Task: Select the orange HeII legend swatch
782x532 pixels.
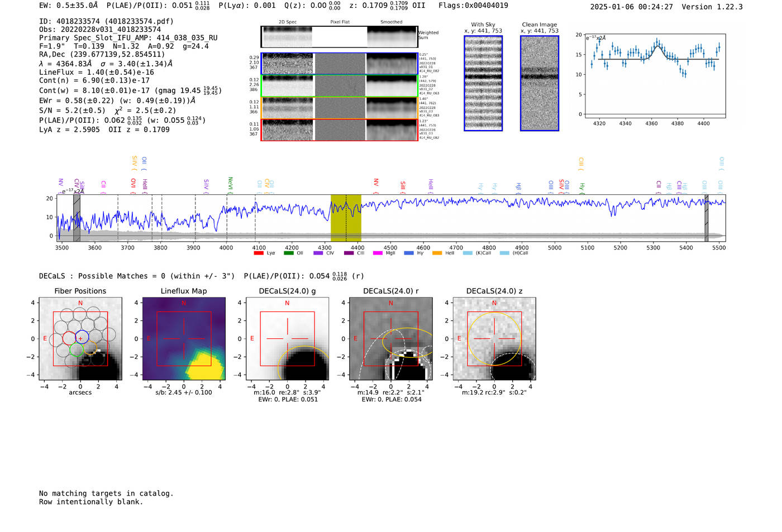Action: [437, 253]
